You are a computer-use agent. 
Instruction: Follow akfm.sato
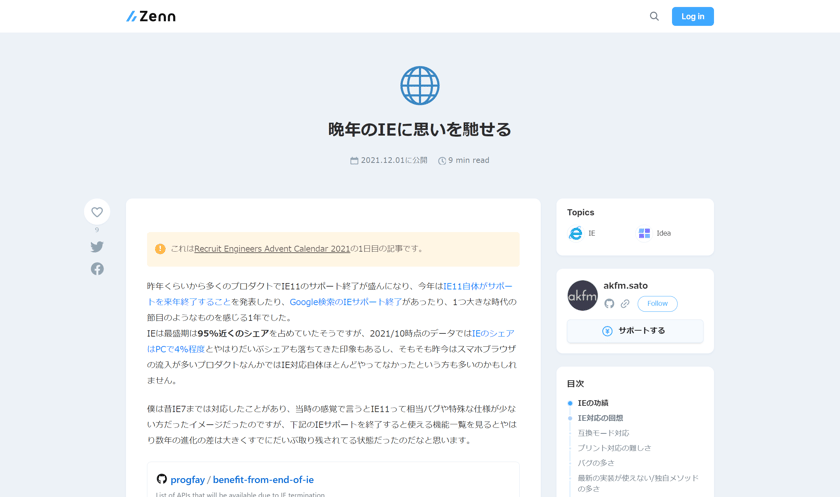(657, 304)
